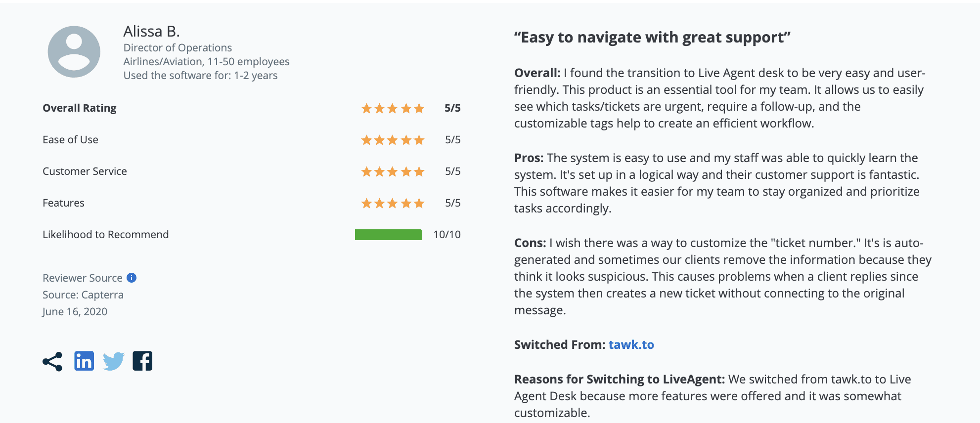Click Alissa B.'s avatar image

coord(74,53)
